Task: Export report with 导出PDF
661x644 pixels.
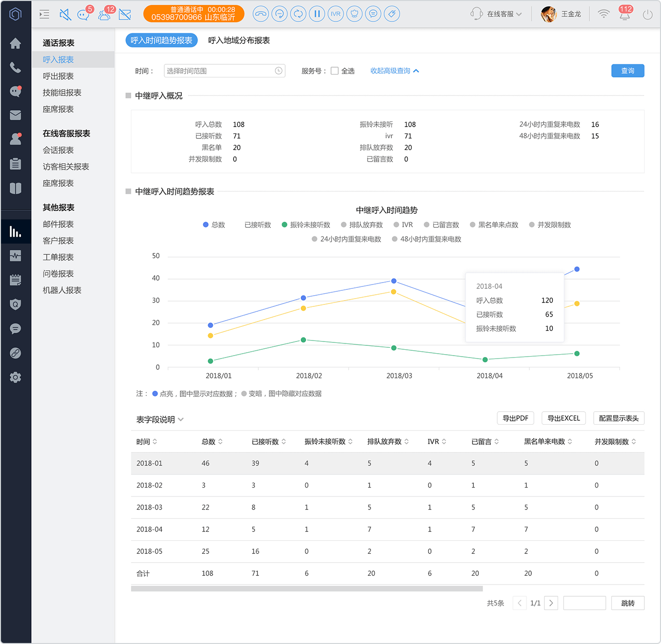Action: tap(515, 418)
